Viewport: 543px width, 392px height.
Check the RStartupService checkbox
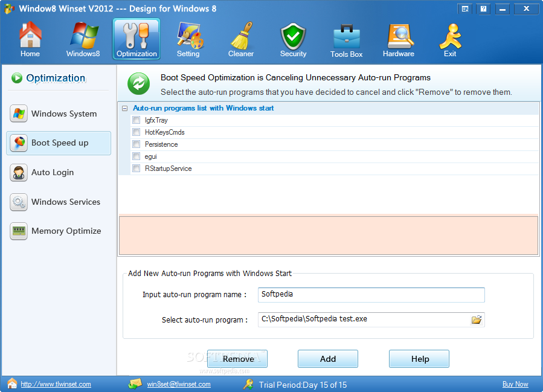(136, 169)
